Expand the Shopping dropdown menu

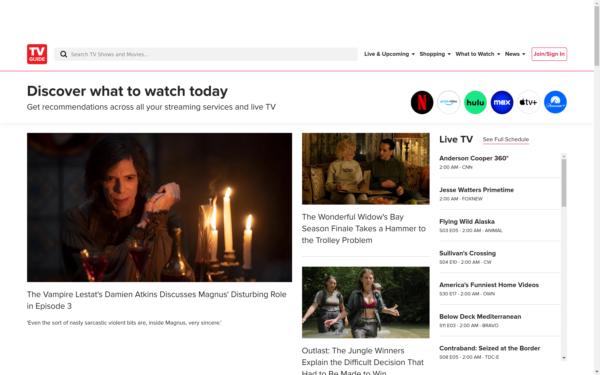pos(435,54)
